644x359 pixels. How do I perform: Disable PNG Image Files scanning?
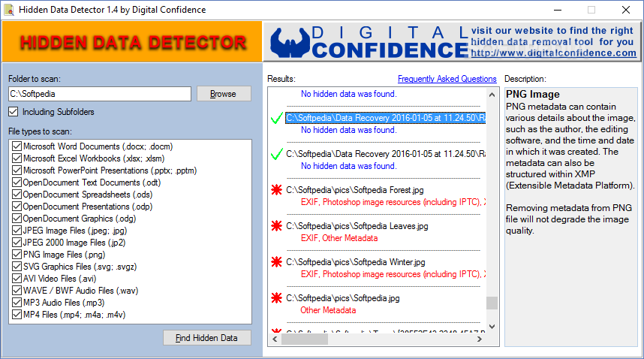tap(17, 255)
